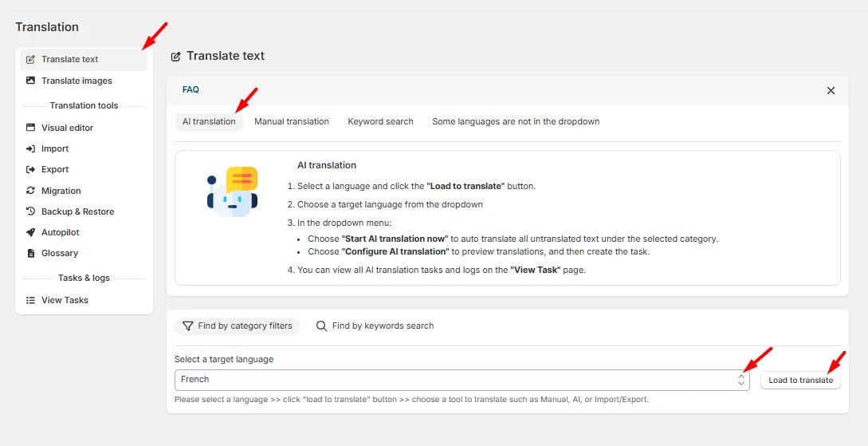Open the Keyword search FAQ tab

coord(380,121)
